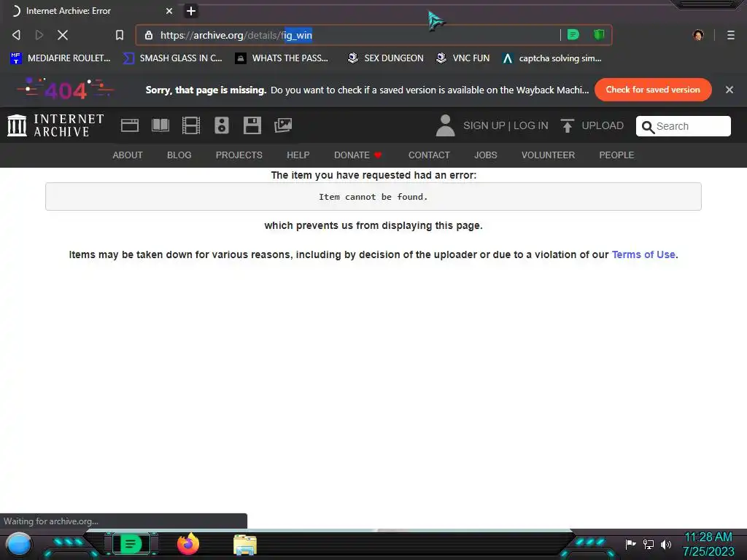Image resolution: width=747 pixels, height=560 pixels.
Task: Click Check for saved version button
Action: coord(653,90)
